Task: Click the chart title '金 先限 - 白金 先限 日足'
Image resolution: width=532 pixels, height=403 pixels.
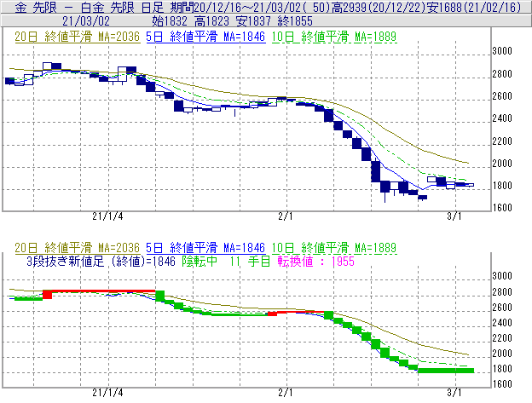Action: click(x=90, y=7)
